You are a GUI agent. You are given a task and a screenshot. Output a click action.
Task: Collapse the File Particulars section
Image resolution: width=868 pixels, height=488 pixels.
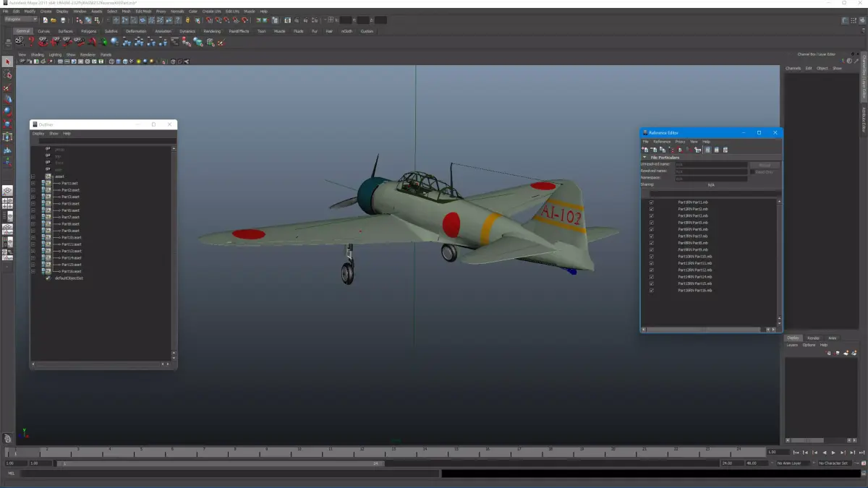[x=644, y=157]
